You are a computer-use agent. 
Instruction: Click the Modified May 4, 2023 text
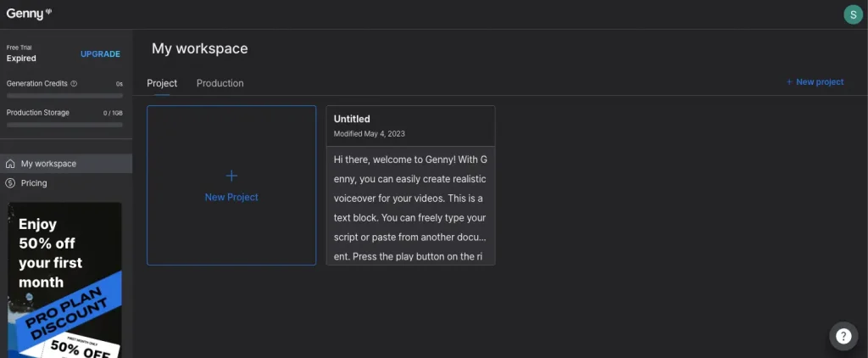370,133
